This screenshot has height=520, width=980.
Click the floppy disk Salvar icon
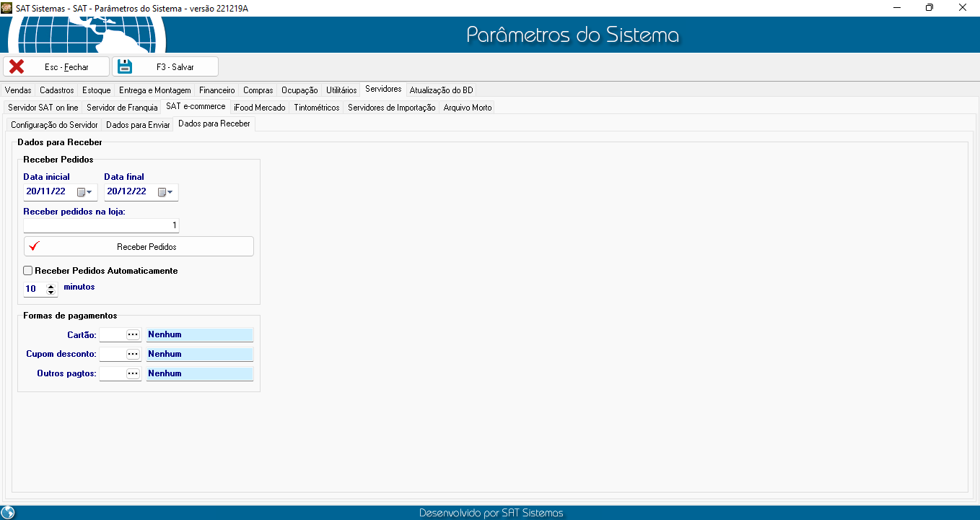pos(125,66)
